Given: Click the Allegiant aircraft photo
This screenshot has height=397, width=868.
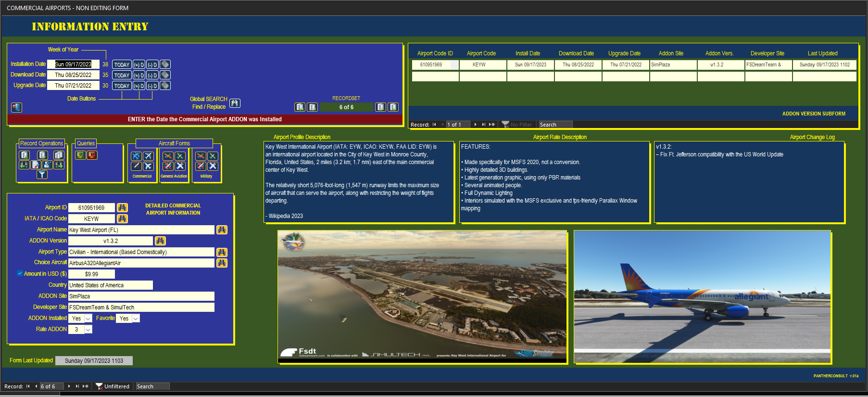Looking at the screenshot, I should pos(702,297).
